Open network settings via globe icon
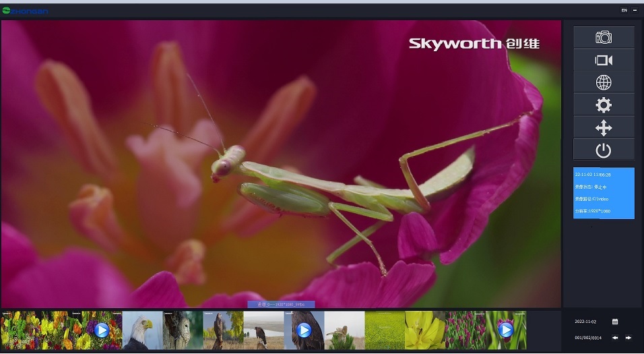This screenshot has width=644, height=354. (x=604, y=82)
